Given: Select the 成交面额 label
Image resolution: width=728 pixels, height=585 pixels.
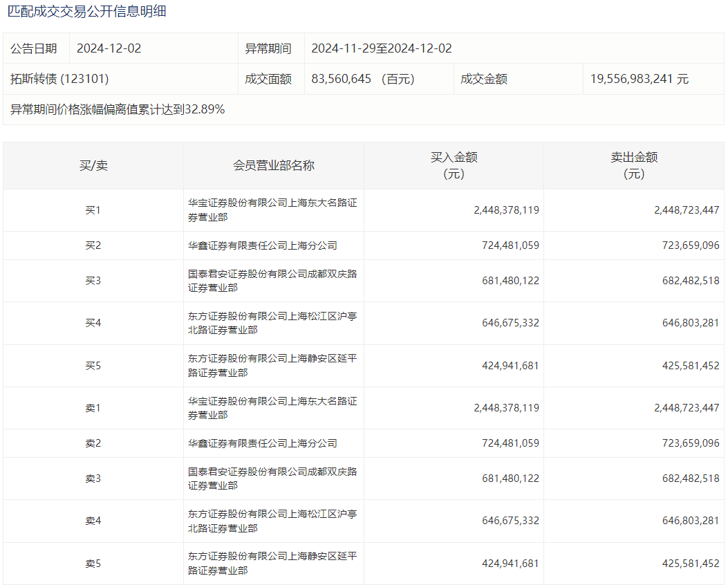Looking at the screenshot, I should pos(268,79).
